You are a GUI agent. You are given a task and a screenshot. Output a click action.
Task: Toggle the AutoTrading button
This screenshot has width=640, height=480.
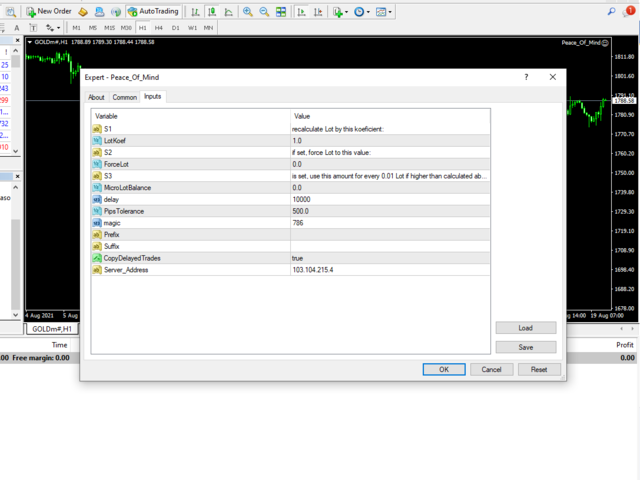pyautogui.click(x=154, y=11)
